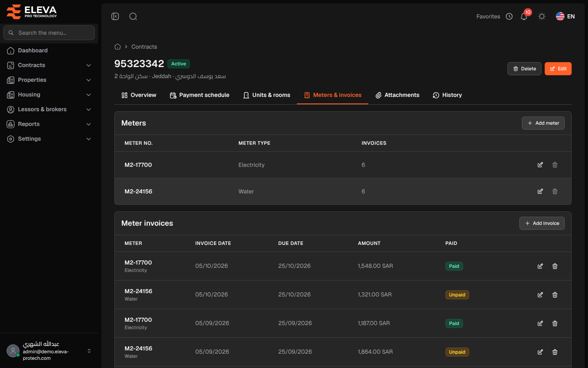Delete meter M2-24156 trash icon
Viewport: 588px width, 368px height.
click(555, 191)
